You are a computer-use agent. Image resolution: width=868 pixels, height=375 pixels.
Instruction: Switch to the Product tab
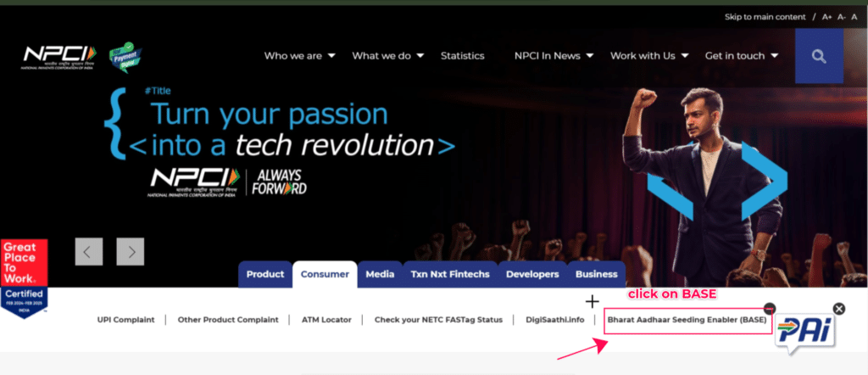pos(264,274)
